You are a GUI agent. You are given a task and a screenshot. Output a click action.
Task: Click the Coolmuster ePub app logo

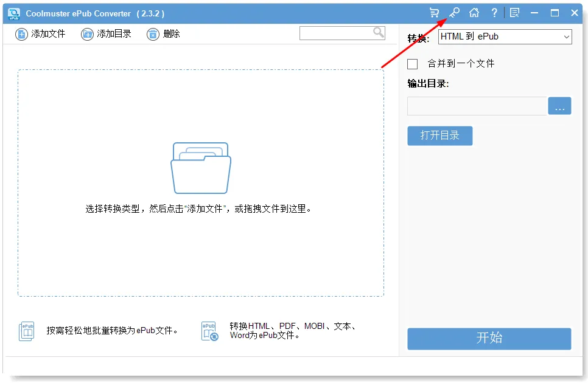point(14,13)
